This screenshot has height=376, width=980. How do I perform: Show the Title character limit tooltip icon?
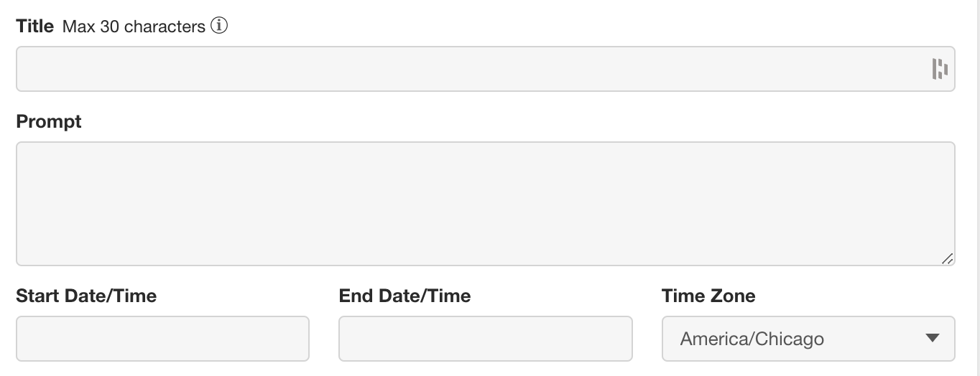219,27
